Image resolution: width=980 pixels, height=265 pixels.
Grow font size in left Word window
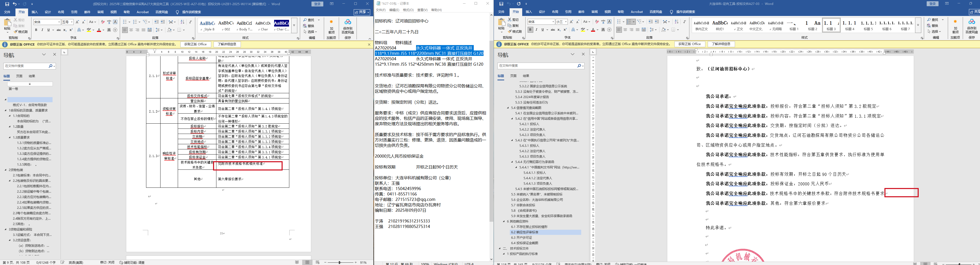point(78,22)
